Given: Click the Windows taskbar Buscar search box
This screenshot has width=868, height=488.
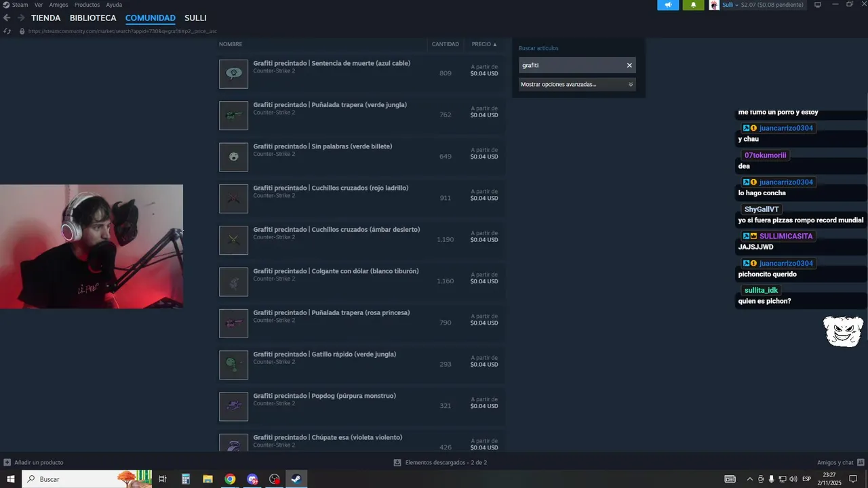Looking at the screenshot, I should (x=88, y=479).
